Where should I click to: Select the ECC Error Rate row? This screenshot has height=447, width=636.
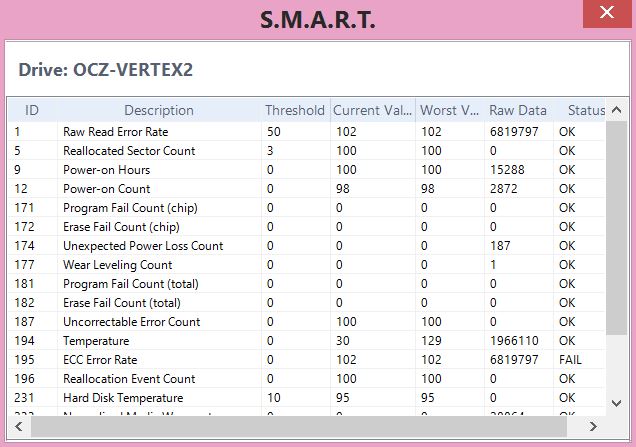pos(307,360)
